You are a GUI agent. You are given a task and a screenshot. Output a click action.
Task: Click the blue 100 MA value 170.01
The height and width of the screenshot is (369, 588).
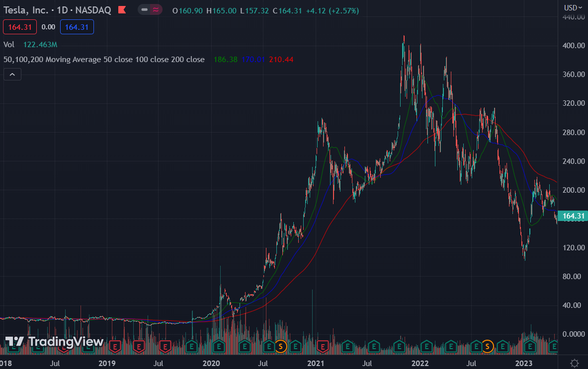click(253, 60)
